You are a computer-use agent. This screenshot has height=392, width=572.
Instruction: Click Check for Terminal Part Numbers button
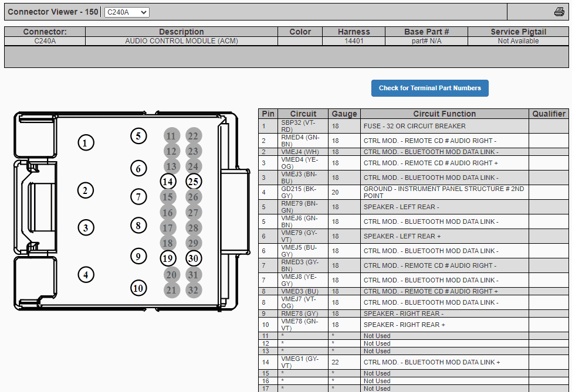pos(429,88)
